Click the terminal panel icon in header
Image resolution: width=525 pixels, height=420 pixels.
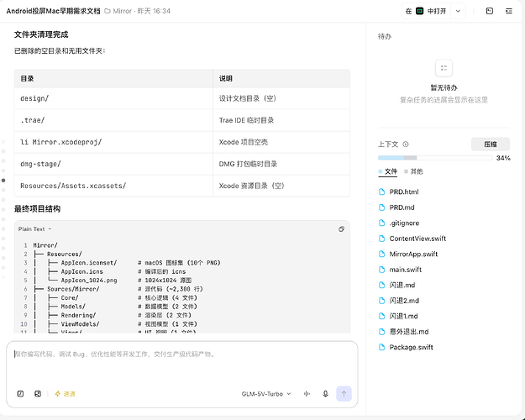[x=490, y=11]
